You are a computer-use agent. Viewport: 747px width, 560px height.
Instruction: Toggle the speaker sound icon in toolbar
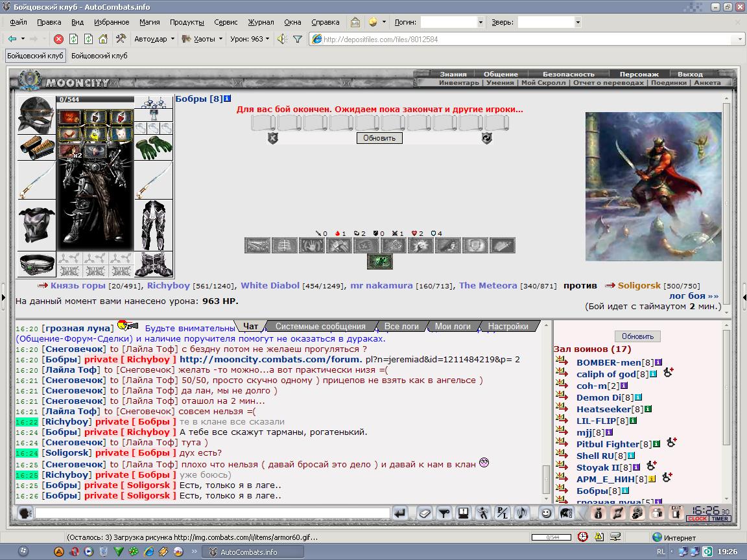(x=282, y=39)
